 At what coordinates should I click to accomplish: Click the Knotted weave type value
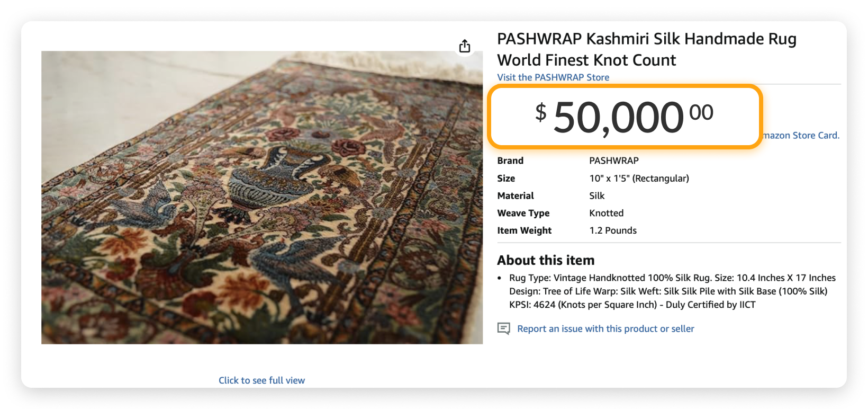click(x=607, y=213)
